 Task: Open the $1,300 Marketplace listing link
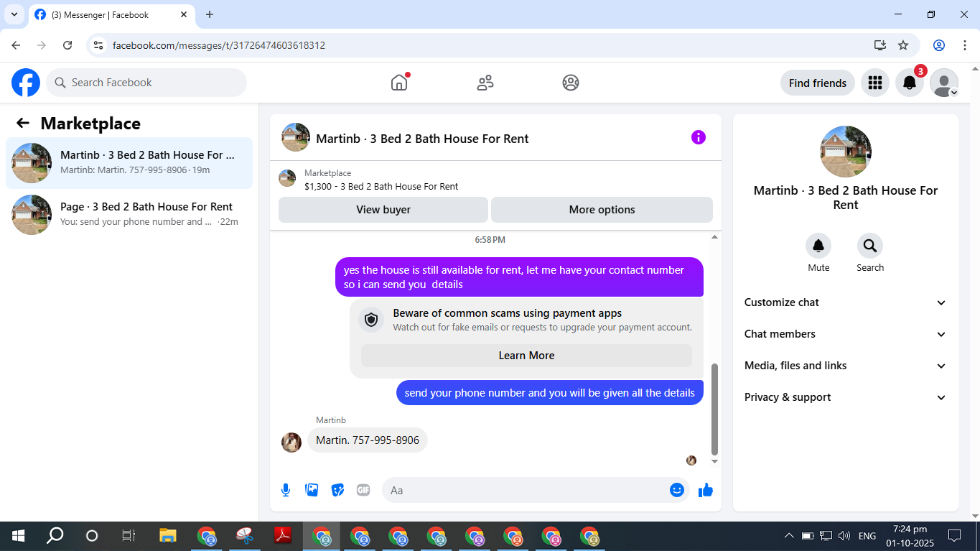381,187
